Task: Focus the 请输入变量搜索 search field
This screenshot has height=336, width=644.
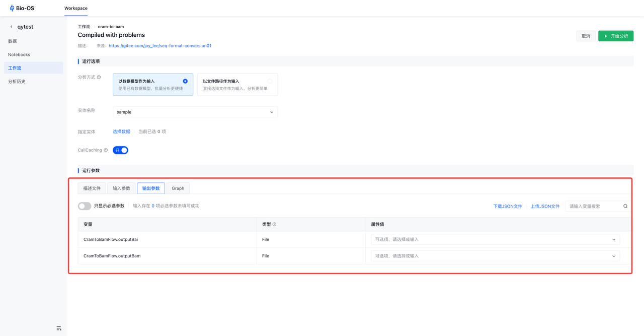Action: pyautogui.click(x=594, y=206)
